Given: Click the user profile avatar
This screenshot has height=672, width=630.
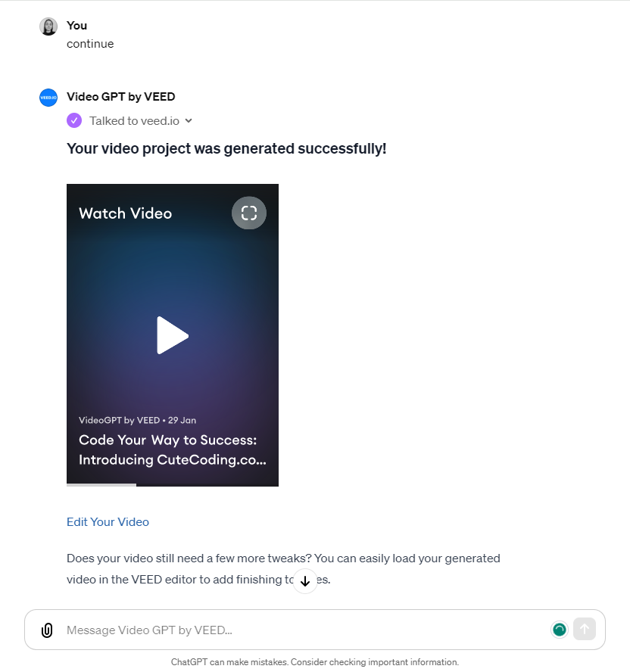Looking at the screenshot, I should (x=48, y=26).
